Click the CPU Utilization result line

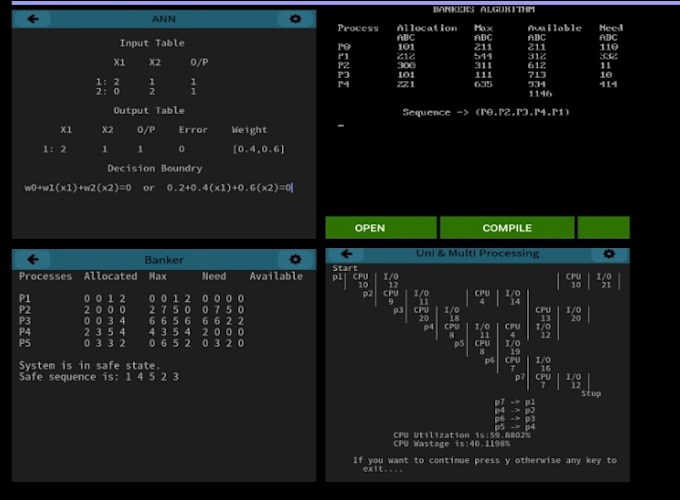click(x=462, y=435)
